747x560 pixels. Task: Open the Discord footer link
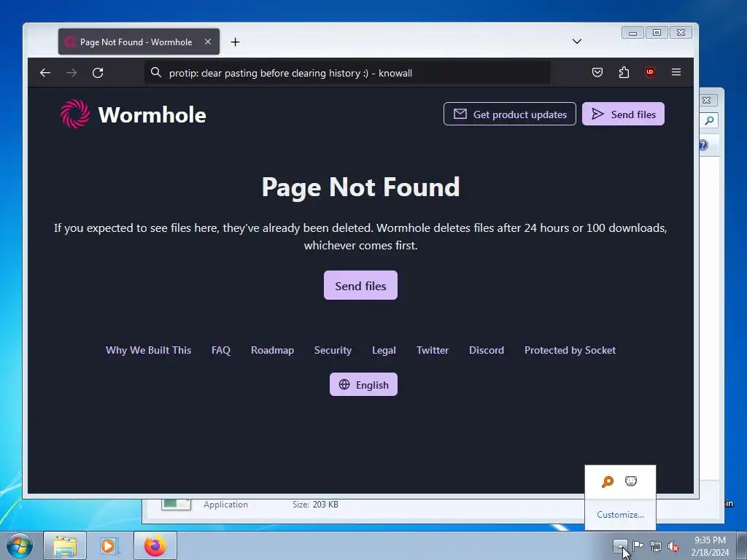[487, 350]
